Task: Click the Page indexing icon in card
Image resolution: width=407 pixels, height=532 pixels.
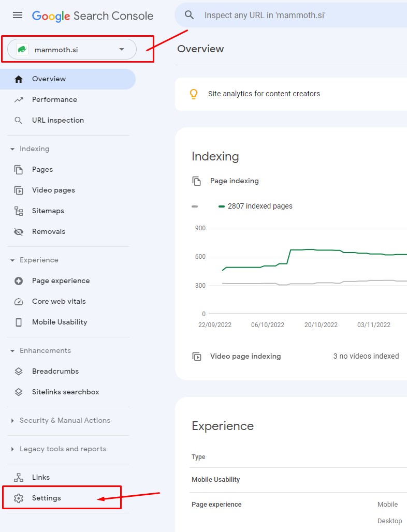Action: (x=197, y=181)
